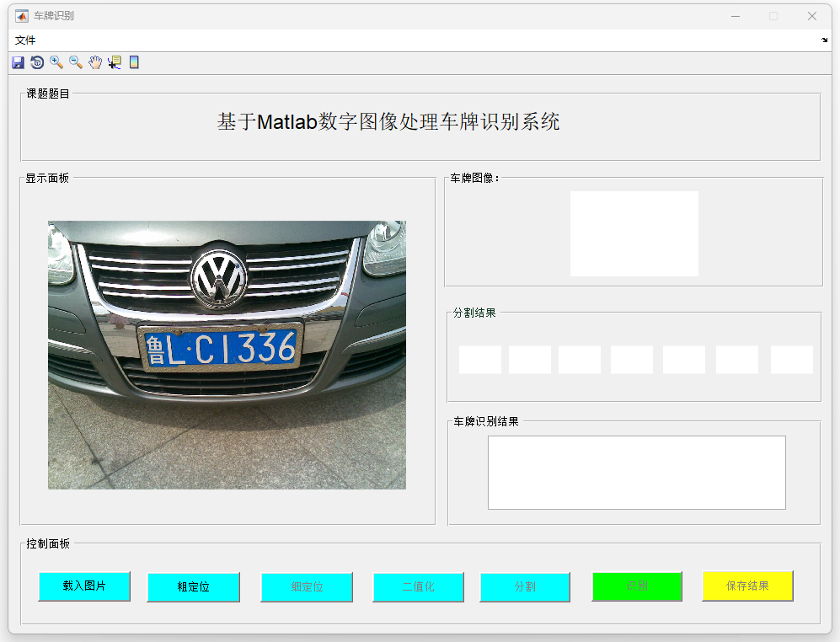Activate the Pan hand tool
This screenshot has width=840, height=642.
coord(95,62)
